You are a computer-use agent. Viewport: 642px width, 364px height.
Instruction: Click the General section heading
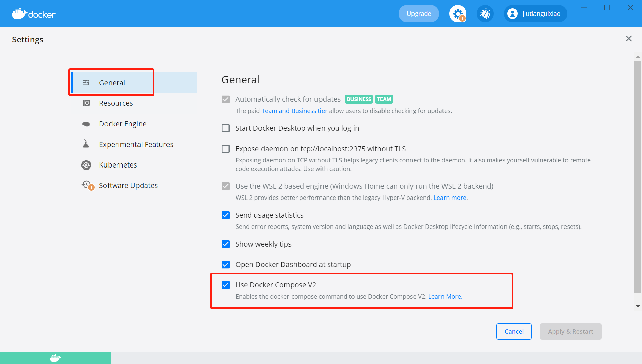point(241,80)
